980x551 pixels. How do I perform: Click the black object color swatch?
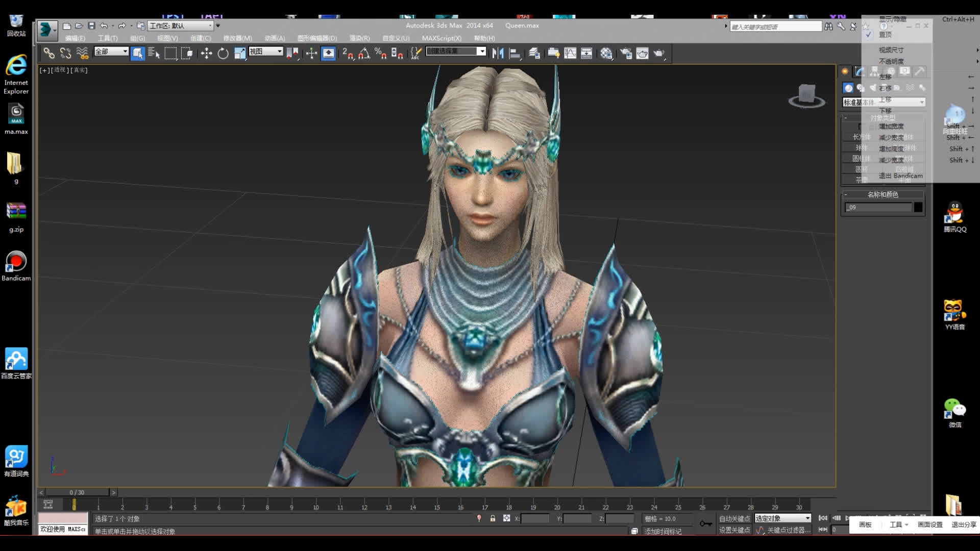[x=918, y=207]
